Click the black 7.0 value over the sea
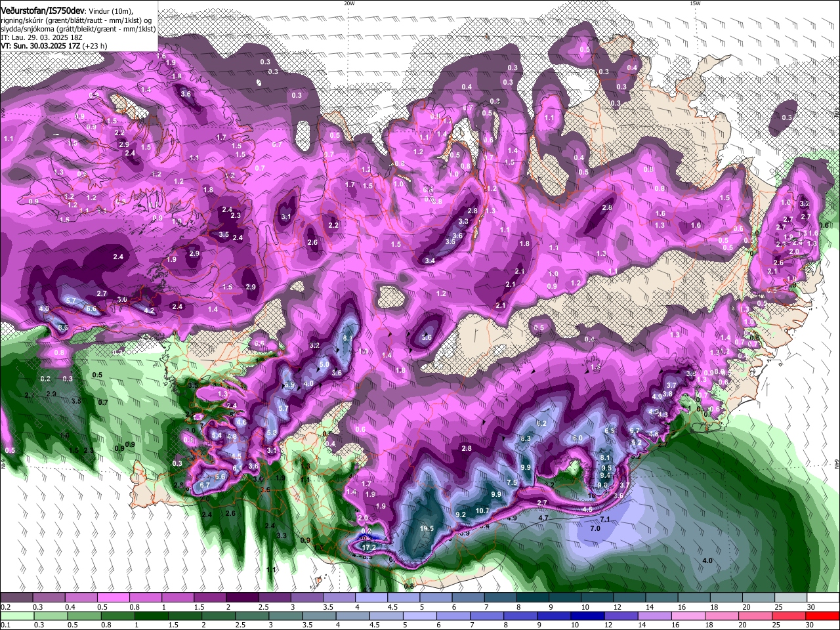The width and height of the screenshot is (840, 630). (x=595, y=528)
